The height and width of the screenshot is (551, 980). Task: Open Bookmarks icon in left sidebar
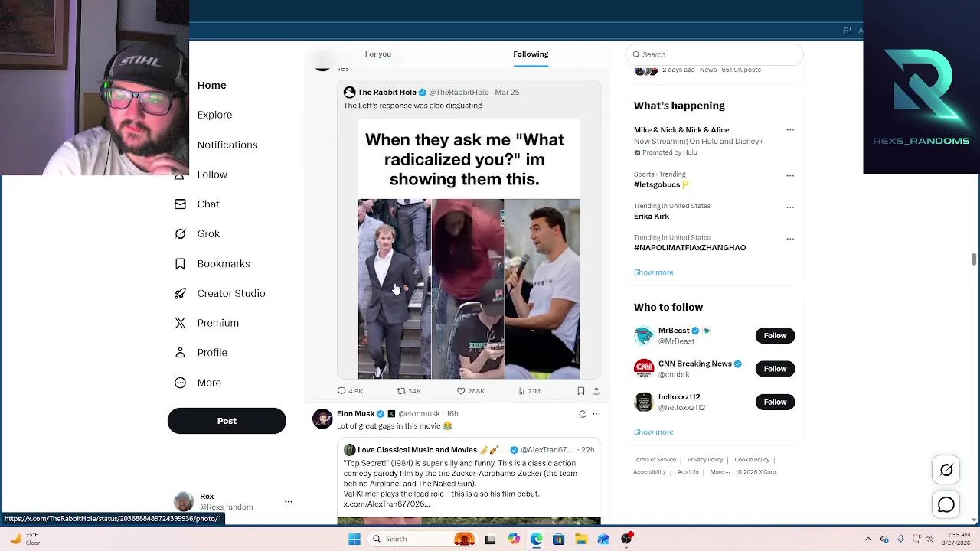pyautogui.click(x=180, y=264)
